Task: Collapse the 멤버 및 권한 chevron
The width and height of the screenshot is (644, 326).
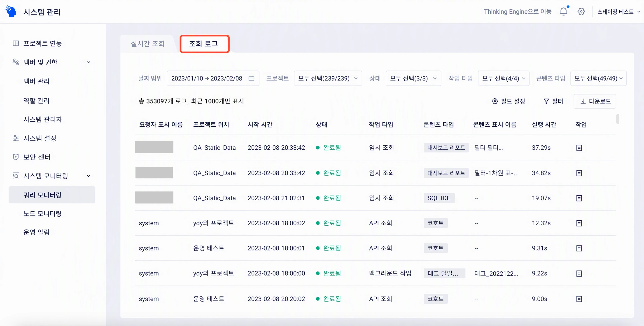Action: [89, 62]
